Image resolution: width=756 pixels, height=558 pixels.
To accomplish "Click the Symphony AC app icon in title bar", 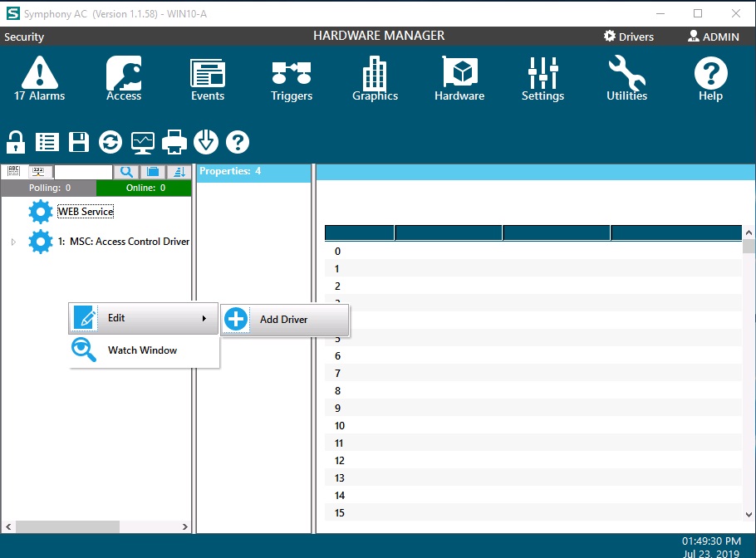I will tap(13, 13).
